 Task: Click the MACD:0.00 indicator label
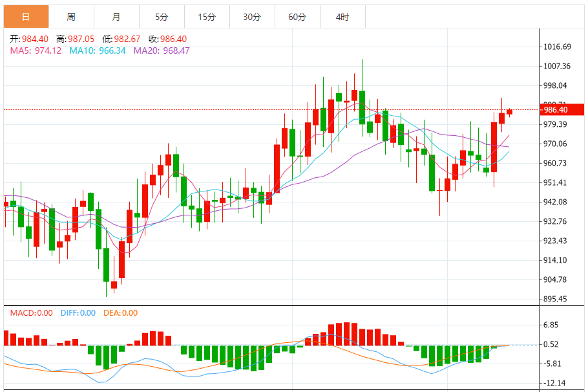tap(32, 313)
